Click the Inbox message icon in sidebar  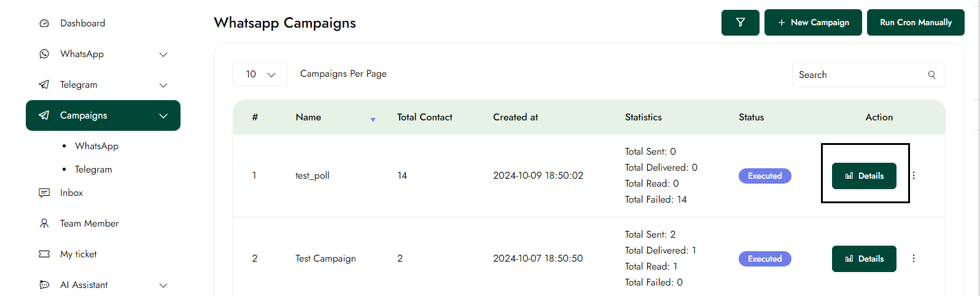(44, 193)
